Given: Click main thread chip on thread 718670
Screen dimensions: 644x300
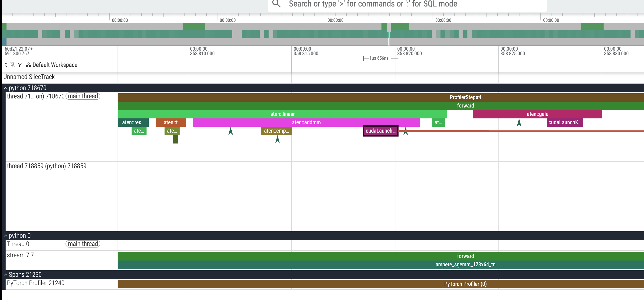Looking at the screenshot, I should click(83, 96).
